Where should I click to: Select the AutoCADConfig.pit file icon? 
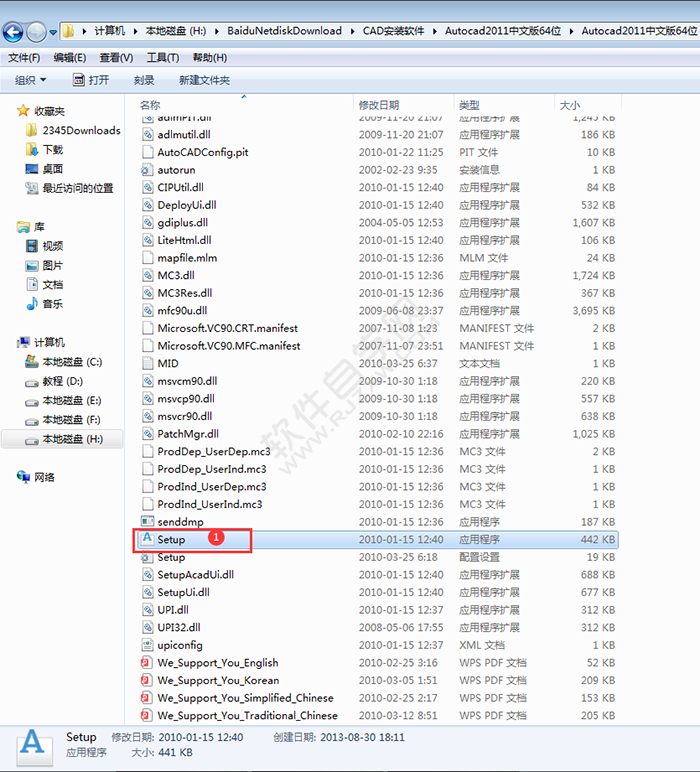pos(147,152)
